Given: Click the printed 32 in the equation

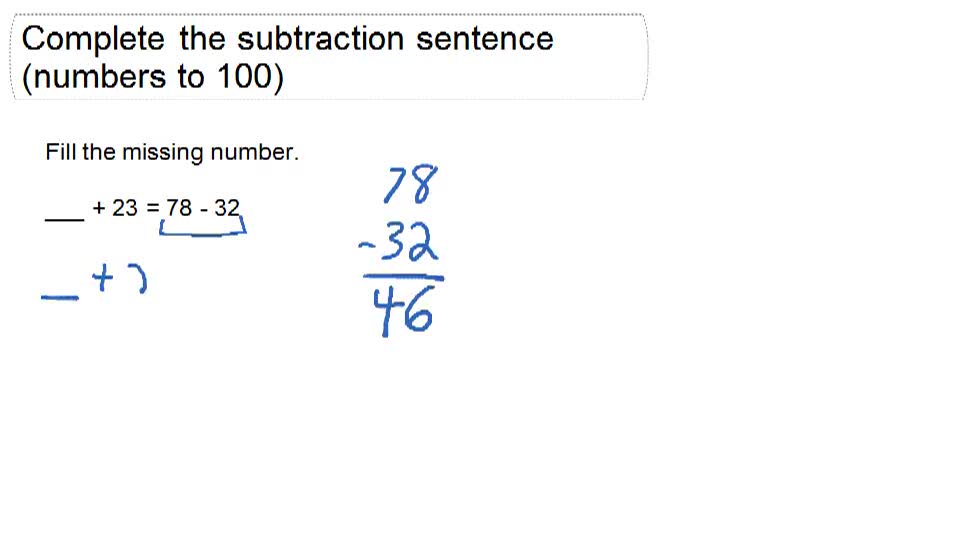Looking at the screenshot, I should click(227, 208).
